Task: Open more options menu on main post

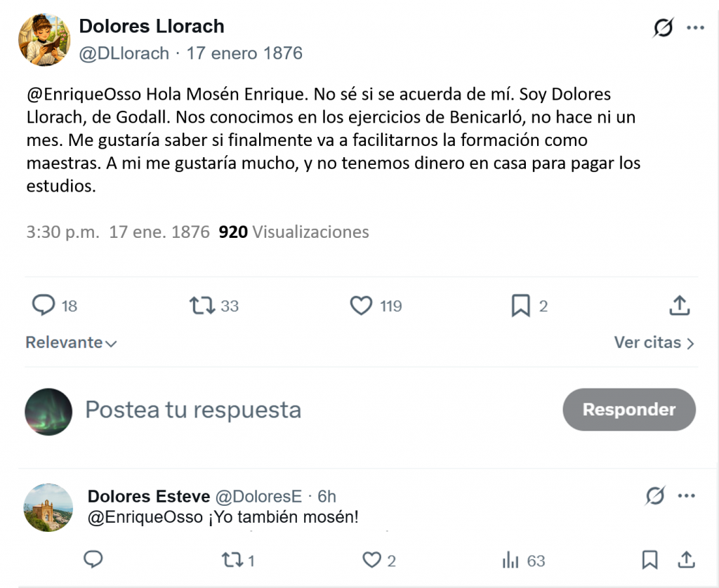Action: 695,28
